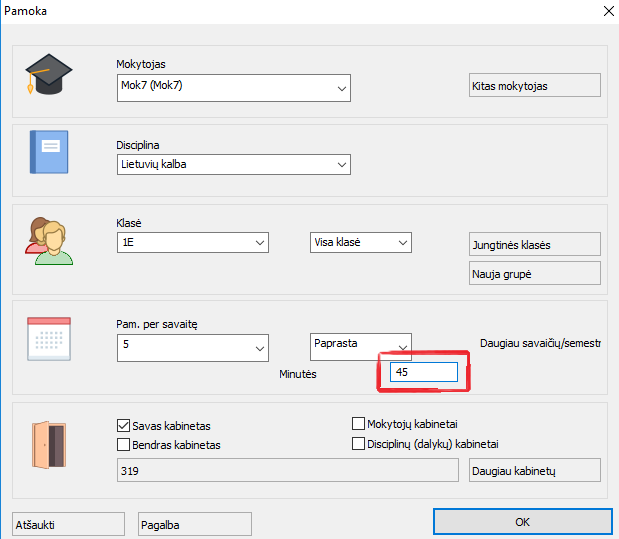
Task: Click the two-person class icon
Action: click(48, 241)
